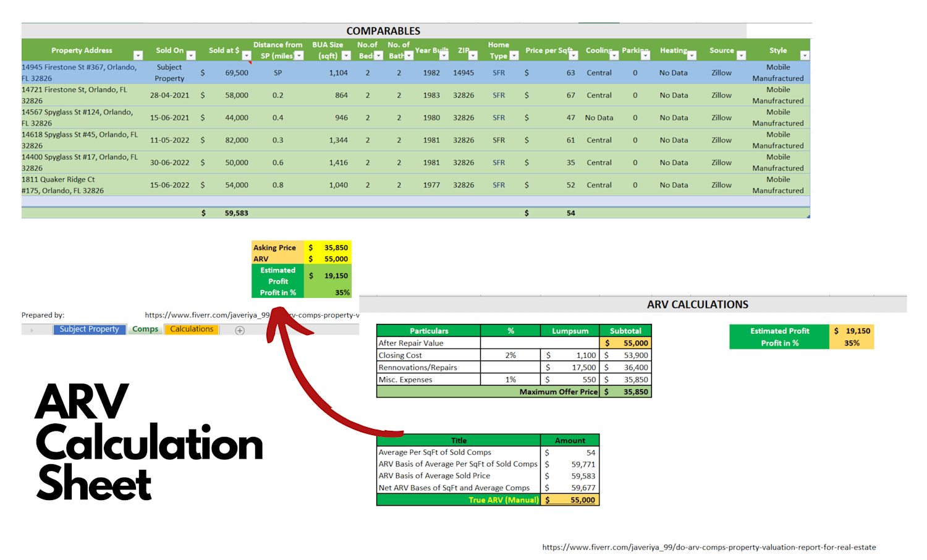Open the Parking filter dropdown

click(646, 56)
